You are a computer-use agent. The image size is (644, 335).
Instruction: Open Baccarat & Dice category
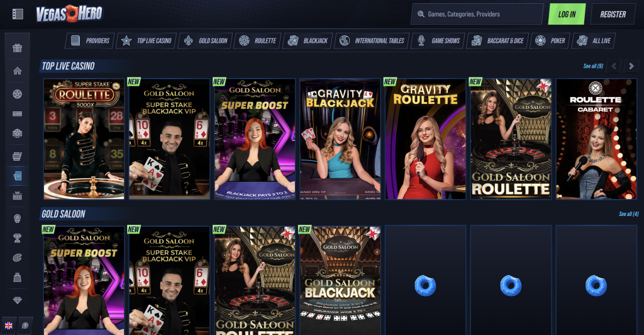(x=497, y=41)
